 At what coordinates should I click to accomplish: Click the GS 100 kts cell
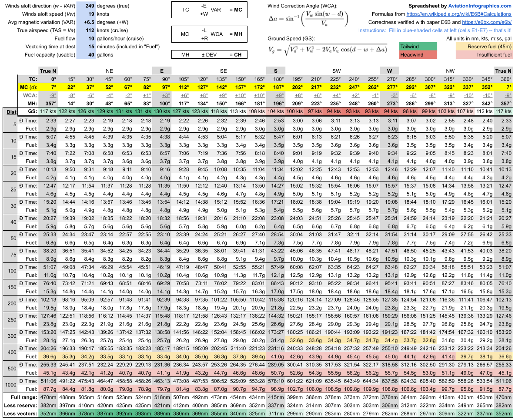294,111
